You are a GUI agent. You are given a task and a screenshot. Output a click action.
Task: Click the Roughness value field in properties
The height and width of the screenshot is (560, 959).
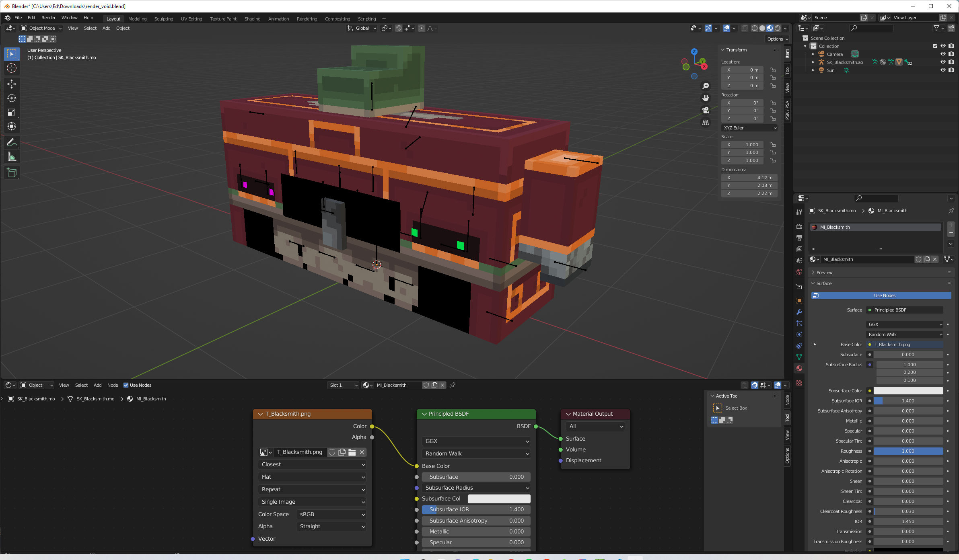(908, 451)
